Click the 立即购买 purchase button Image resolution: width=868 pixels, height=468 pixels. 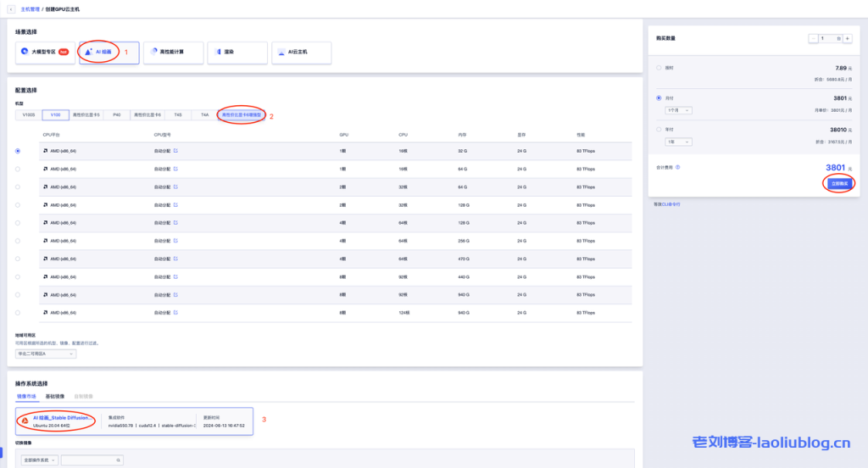(839, 183)
